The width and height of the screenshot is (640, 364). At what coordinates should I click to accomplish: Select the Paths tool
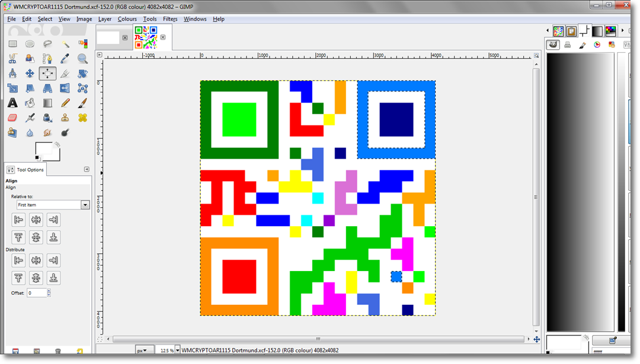[x=47, y=59]
